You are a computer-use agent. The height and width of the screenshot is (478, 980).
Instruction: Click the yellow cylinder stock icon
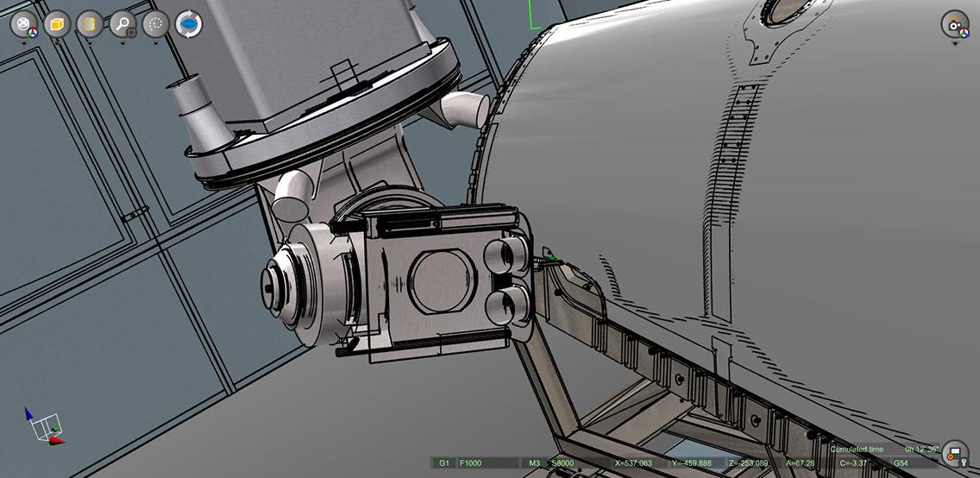[x=89, y=24]
